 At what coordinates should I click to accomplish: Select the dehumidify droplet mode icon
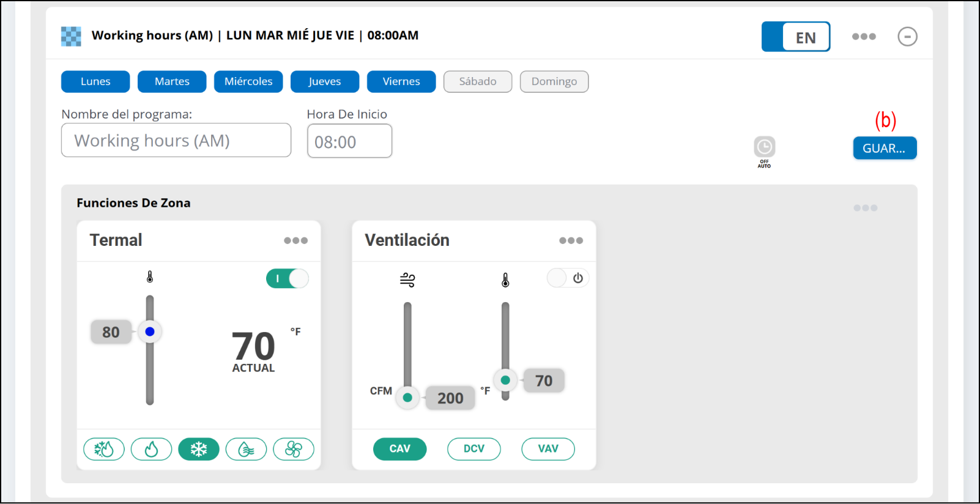(x=246, y=450)
